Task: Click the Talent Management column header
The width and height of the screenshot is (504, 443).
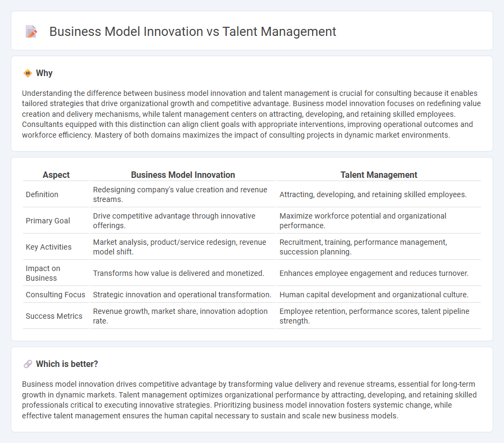Action: pos(379,175)
